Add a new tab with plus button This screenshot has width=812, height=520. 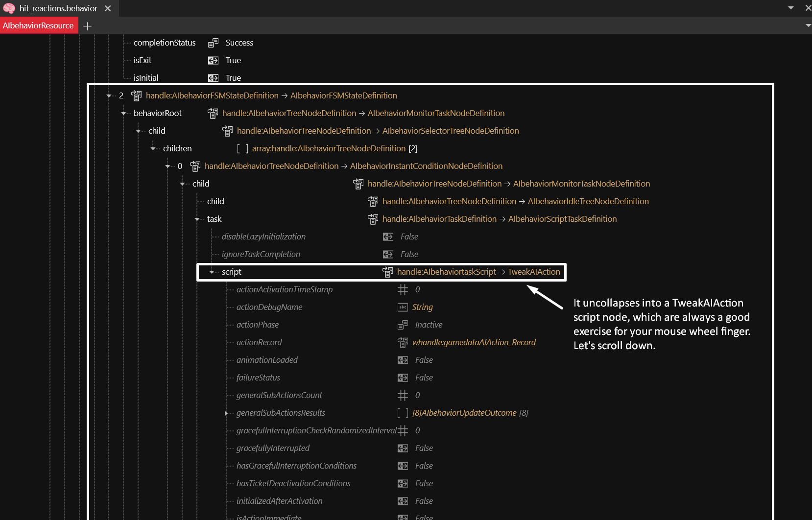pos(88,26)
